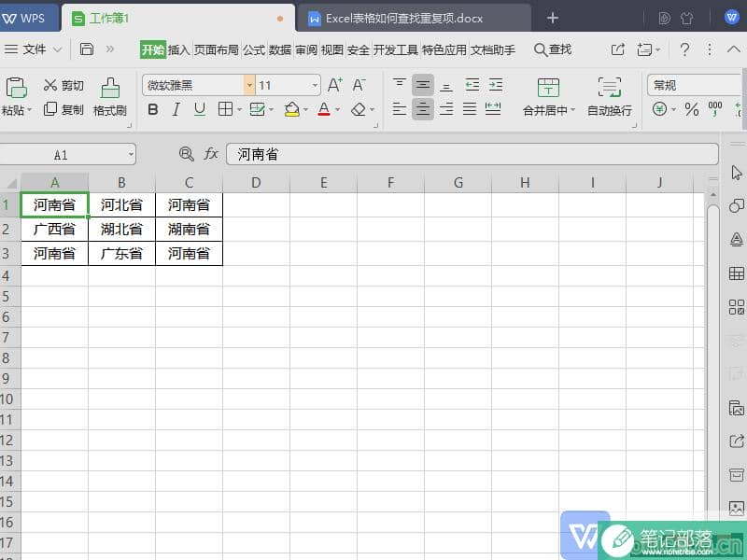The width and height of the screenshot is (747, 560).
Task: Open the 审阅 ribbon tab
Action: click(306, 49)
